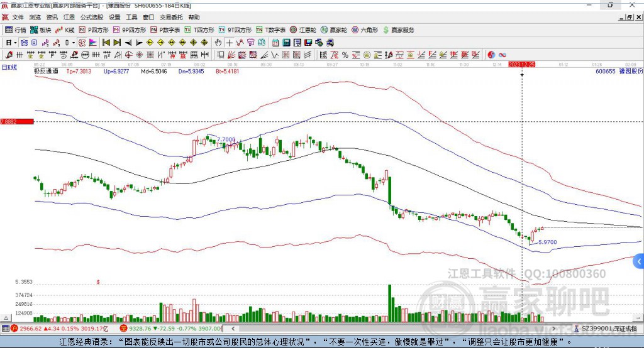Image resolution: width=644 pixels, height=348 pixels.
Task: Expand the candlestick chart type dropdown arrow
Action: (74, 43)
